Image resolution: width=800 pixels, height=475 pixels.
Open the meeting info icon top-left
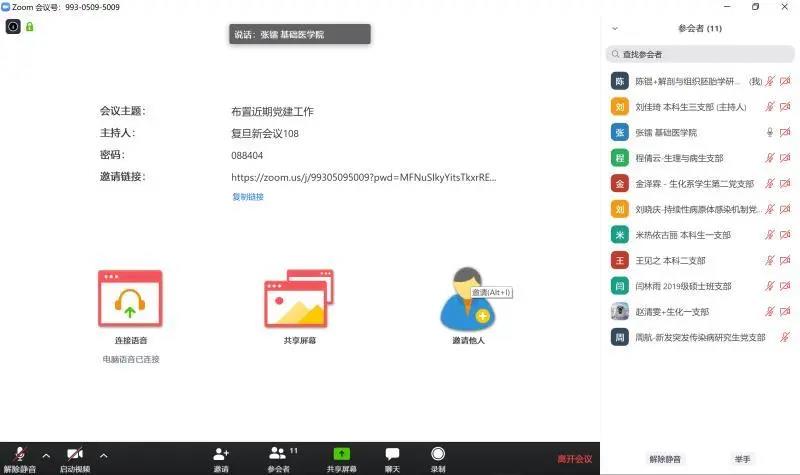pos(13,26)
